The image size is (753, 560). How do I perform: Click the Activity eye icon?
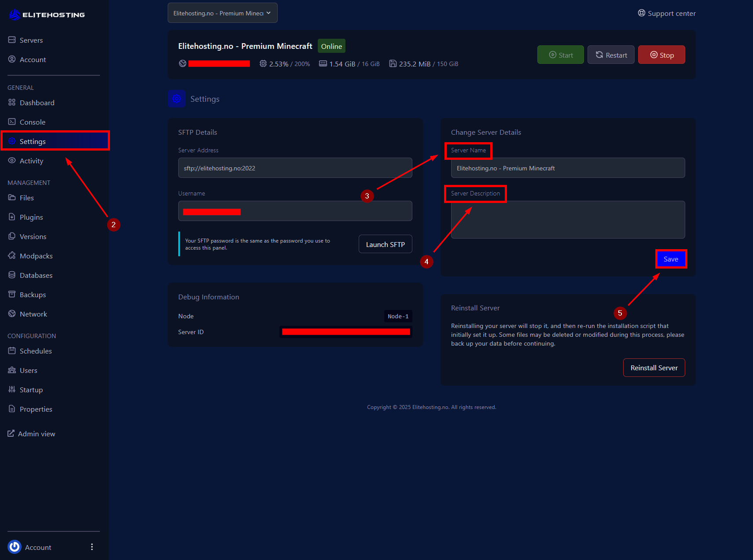click(12, 161)
